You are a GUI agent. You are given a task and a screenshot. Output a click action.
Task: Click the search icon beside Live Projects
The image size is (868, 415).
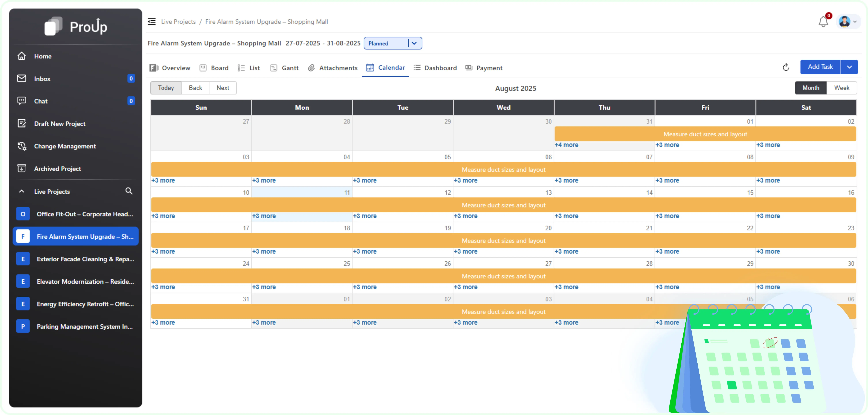tap(129, 191)
